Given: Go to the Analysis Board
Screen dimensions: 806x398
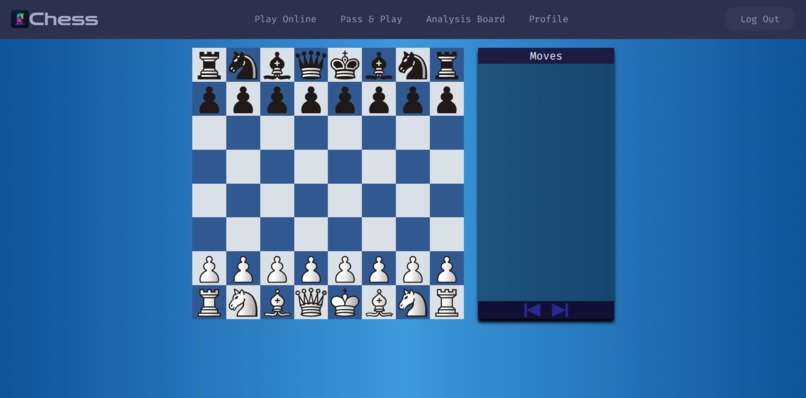Looking at the screenshot, I should [x=465, y=19].
